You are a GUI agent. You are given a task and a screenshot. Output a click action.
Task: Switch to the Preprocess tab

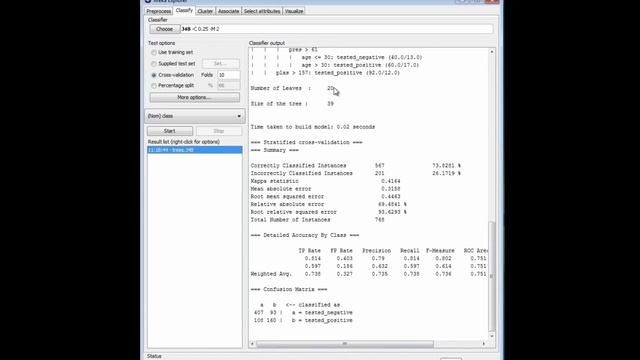point(158,11)
